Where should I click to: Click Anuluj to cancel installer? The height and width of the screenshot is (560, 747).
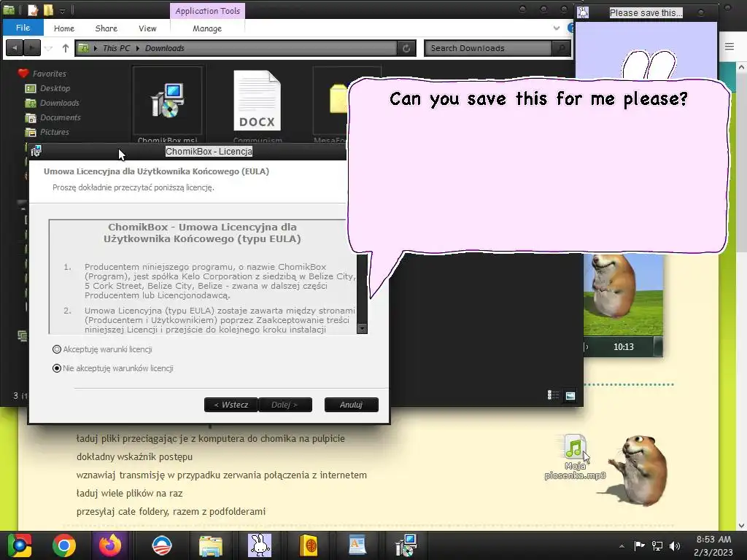pos(352,405)
